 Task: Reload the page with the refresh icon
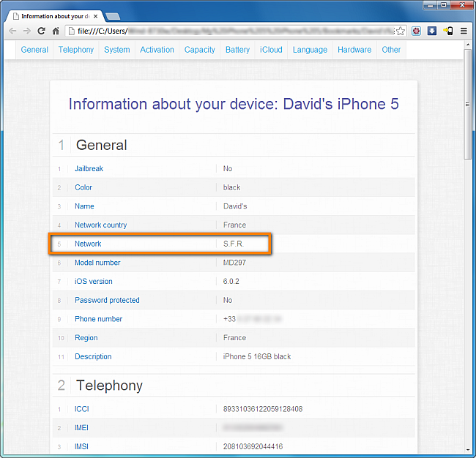click(41, 31)
